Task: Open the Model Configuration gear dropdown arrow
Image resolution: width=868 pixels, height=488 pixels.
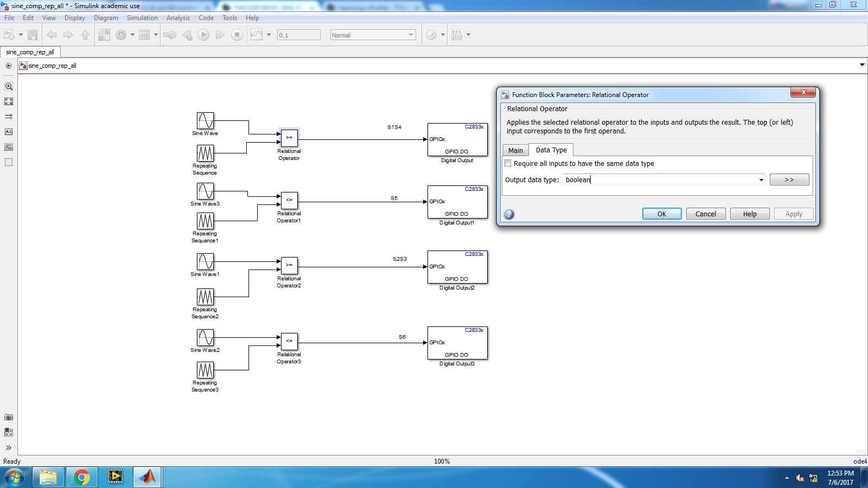Action: click(x=132, y=35)
